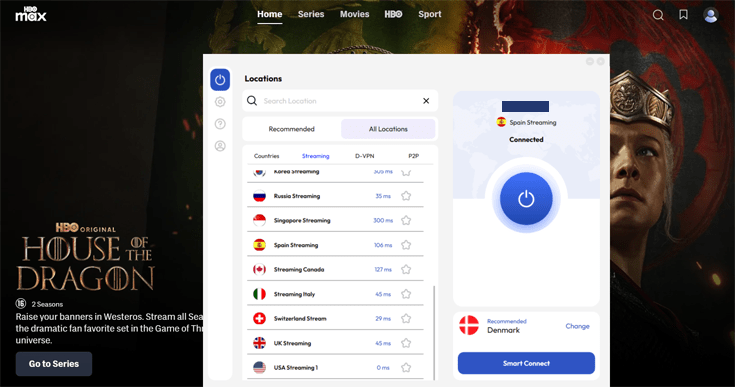Open the Sport nav item

coord(429,14)
